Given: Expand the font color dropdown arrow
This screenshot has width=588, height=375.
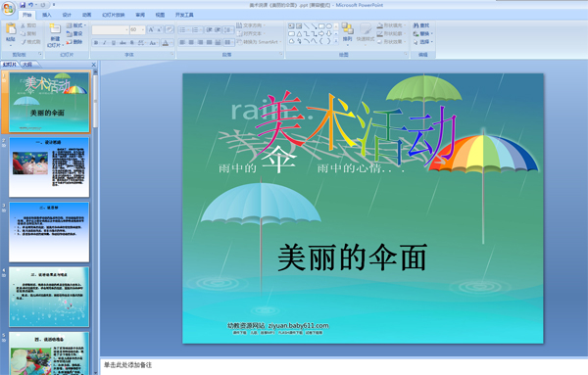Looking at the screenshot, I should 171,43.
